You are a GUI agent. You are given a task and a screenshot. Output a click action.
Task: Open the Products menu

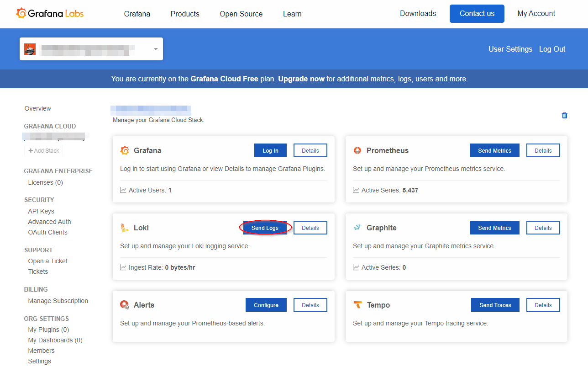coord(185,14)
